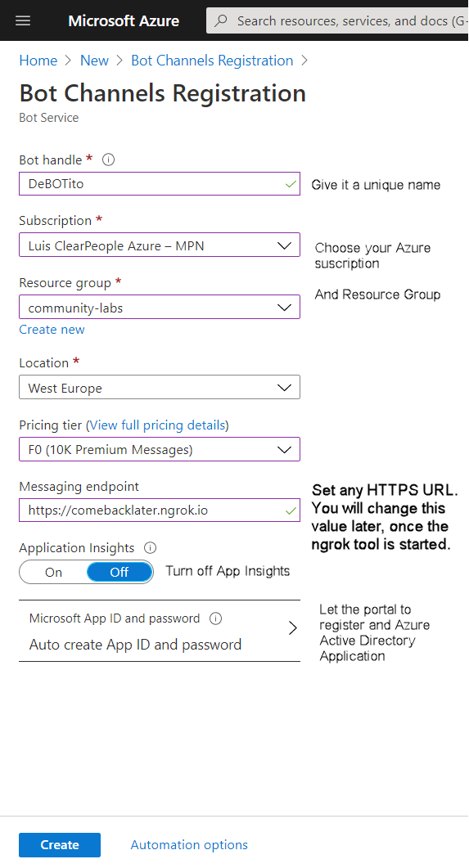Focus the Messaging endpoint field
Screen dimensions: 469x868
[160, 510]
